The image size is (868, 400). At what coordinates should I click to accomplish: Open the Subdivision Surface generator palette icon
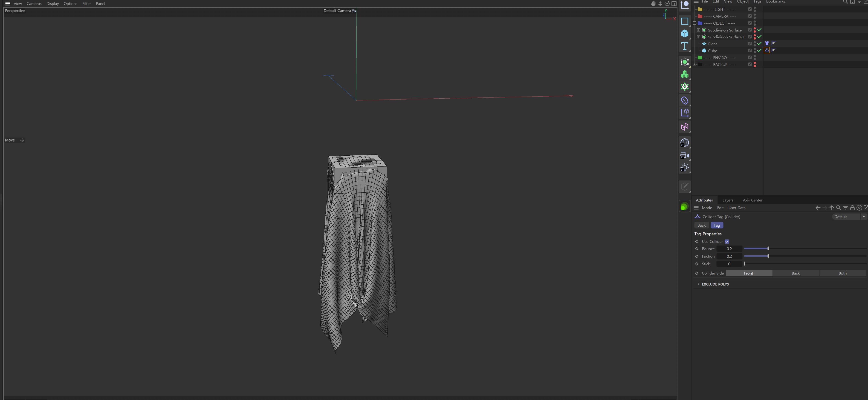(x=684, y=62)
